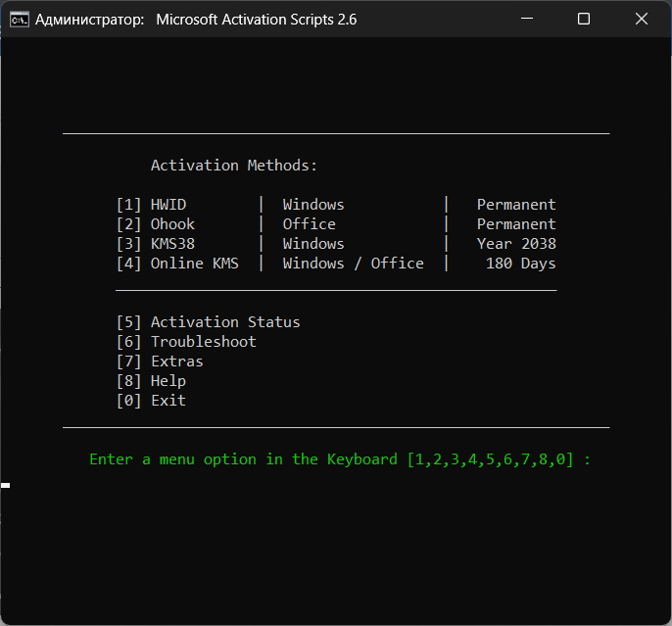
Task: Select the [2] Ohook menu entry
Action: click(x=155, y=224)
